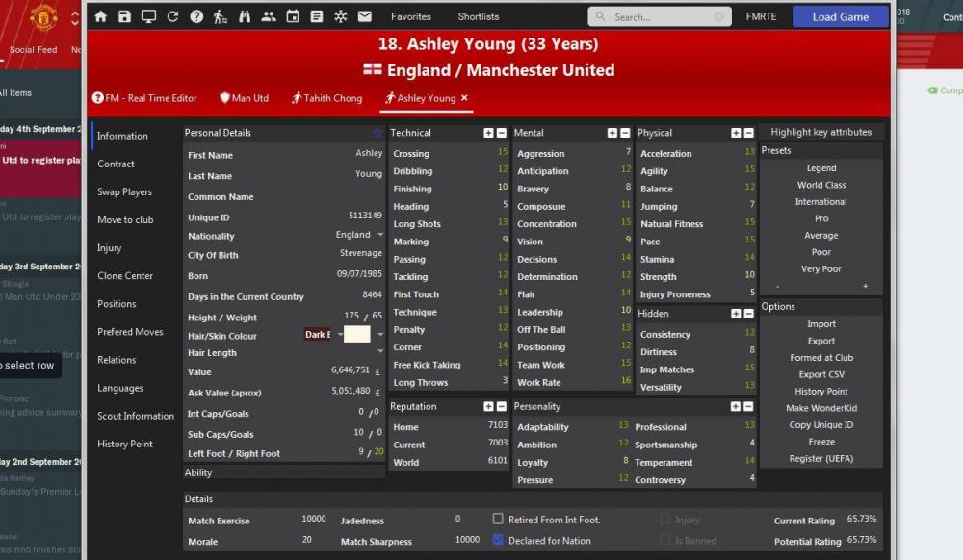This screenshot has height=560, width=963.
Task: Open the Hair Length dropdown
Action: click(x=380, y=351)
